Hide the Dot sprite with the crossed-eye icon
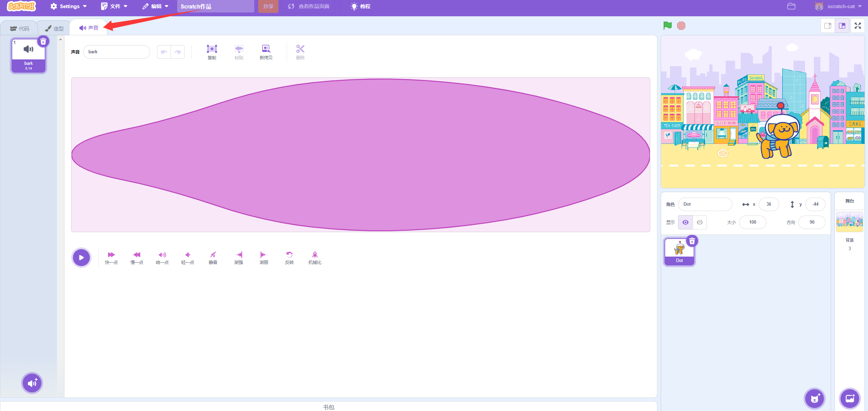The height and width of the screenshot is (411, 868). click(x=699, y=222)
